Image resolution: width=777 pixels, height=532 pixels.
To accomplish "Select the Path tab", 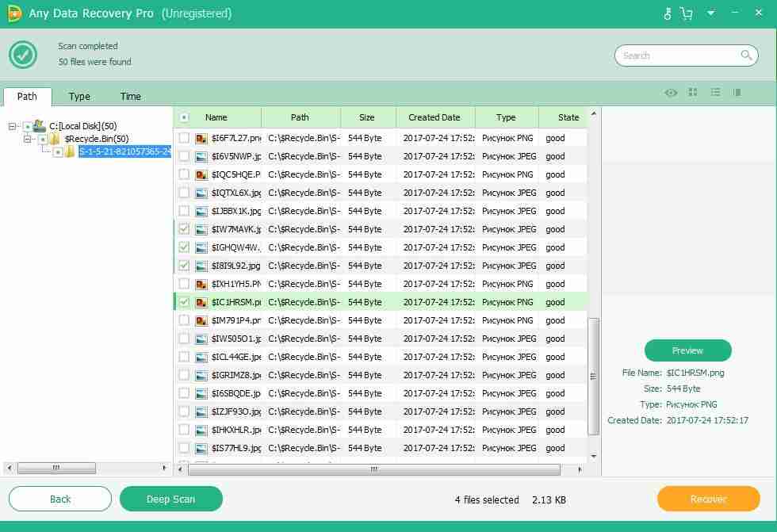I will pos(27,96).
